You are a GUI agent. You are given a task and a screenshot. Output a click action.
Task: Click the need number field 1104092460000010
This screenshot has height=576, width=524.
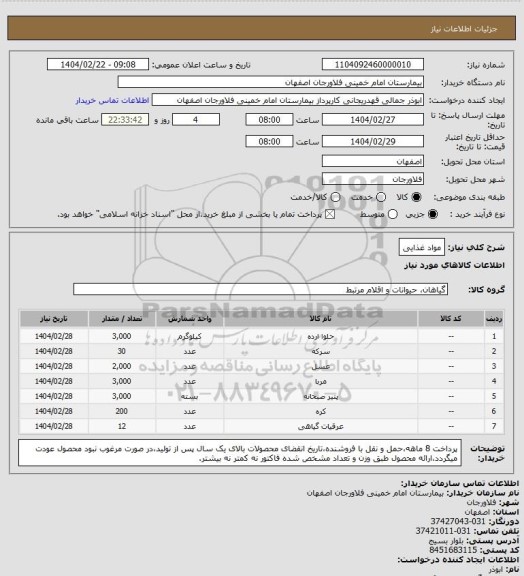pyautogui.click(x=373, y=64)
